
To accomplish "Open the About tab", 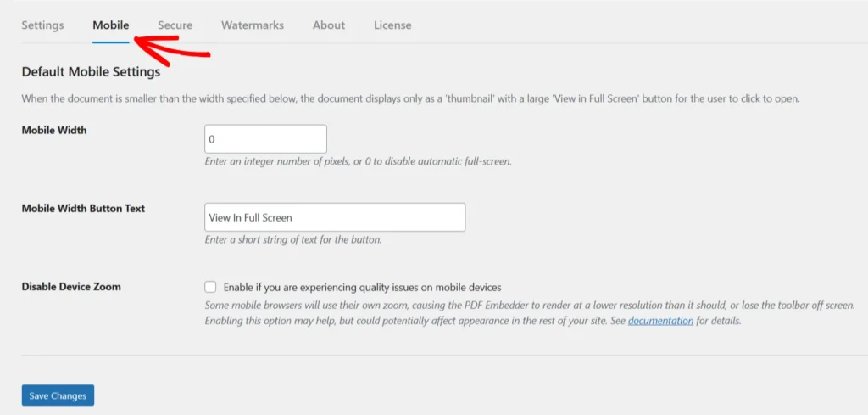I will click(328, 25).
